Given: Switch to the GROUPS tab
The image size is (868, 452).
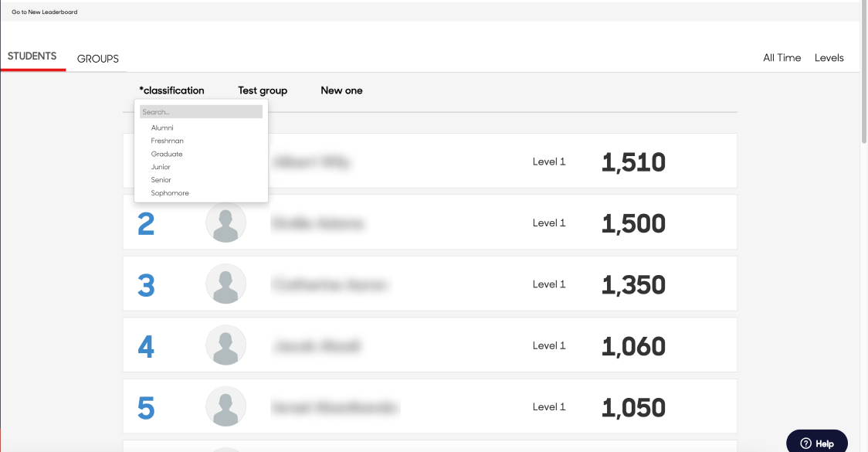Looking at the screenshot, I should pyautogui.click(x=98, y=59).
